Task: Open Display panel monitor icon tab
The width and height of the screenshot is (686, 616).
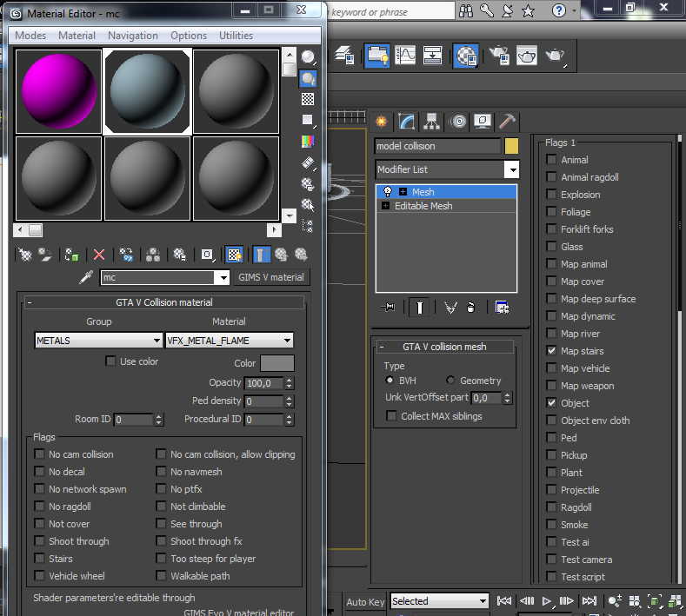Action: point(483,122)
